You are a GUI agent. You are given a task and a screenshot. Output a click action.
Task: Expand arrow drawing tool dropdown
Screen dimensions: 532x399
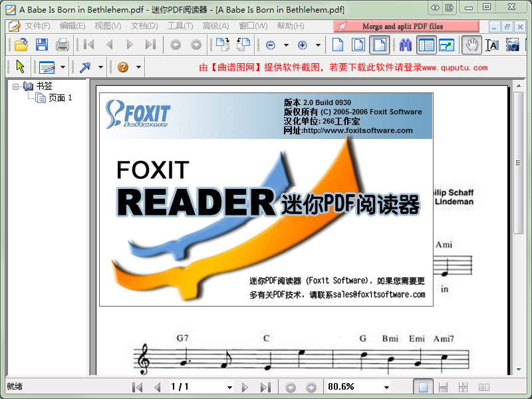coord(100,67)
